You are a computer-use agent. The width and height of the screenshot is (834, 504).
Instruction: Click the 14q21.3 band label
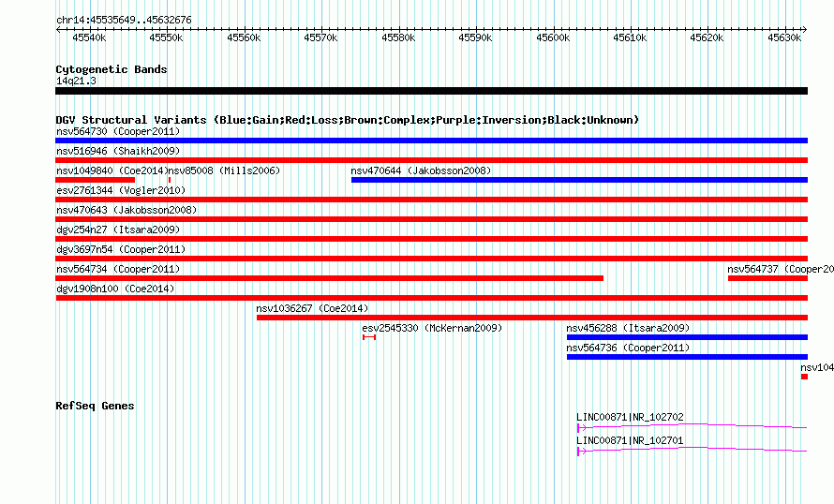click(76, 82)
